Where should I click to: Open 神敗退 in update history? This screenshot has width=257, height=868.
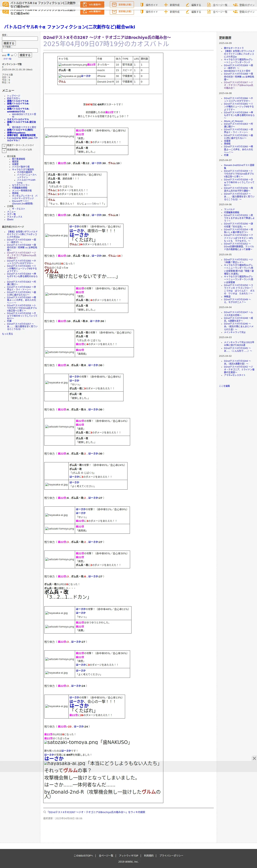coord(227,297)
